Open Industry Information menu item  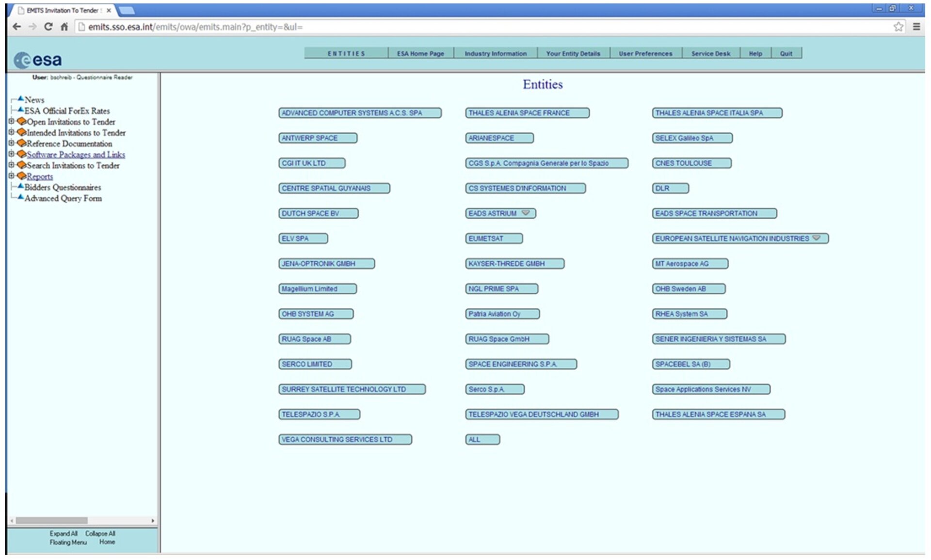(x=496, y=53)
